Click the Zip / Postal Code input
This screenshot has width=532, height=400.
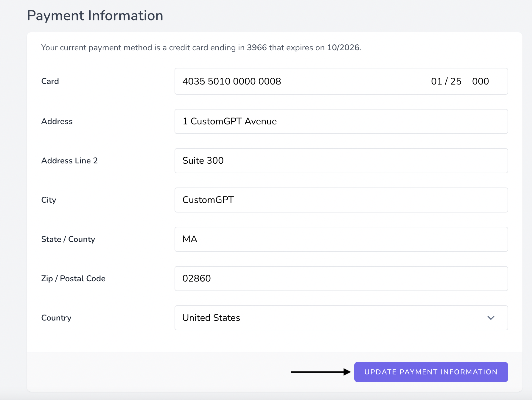point(341,279)
